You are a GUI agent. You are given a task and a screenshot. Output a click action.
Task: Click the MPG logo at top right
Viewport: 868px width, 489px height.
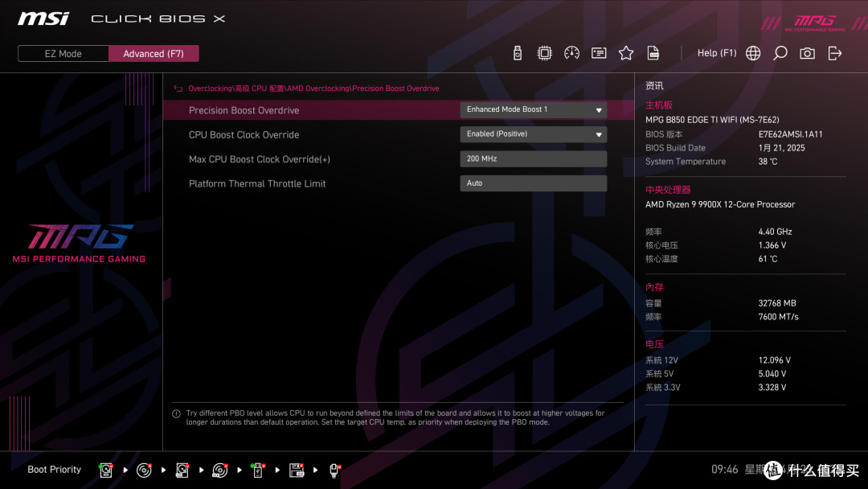tap(814, 23)
